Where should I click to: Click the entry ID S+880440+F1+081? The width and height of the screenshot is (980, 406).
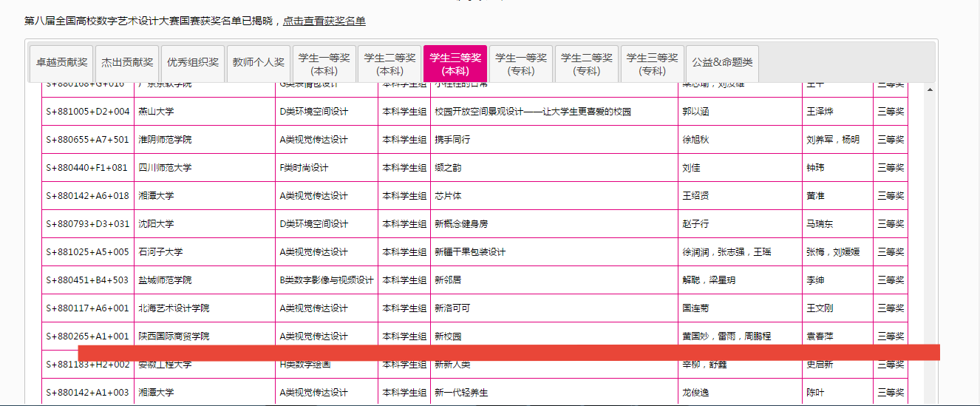(88, 168)
